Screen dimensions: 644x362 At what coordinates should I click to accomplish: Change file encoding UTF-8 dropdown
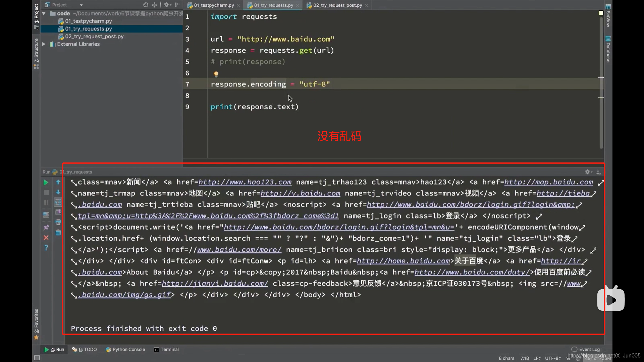click(x=553, y=358)
